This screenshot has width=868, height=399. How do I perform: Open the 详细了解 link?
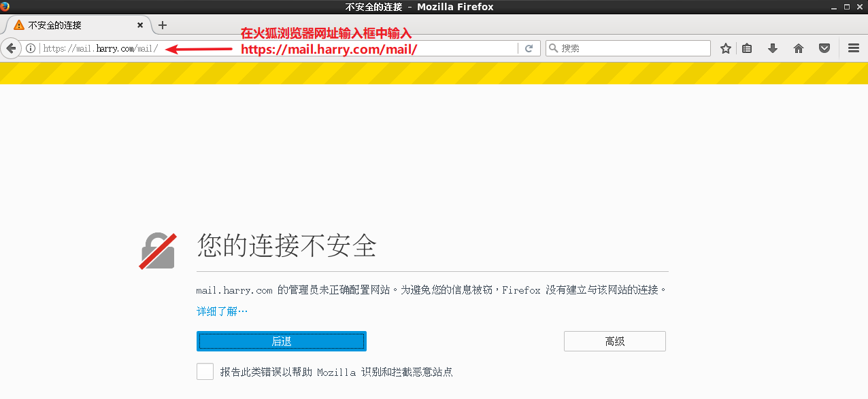point(222,311)
